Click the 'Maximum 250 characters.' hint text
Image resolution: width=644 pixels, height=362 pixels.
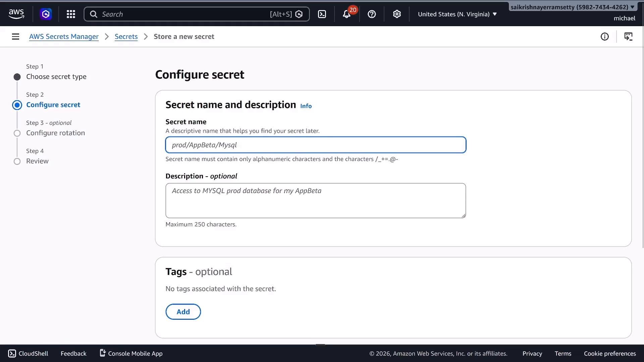[x=201, y=224]
